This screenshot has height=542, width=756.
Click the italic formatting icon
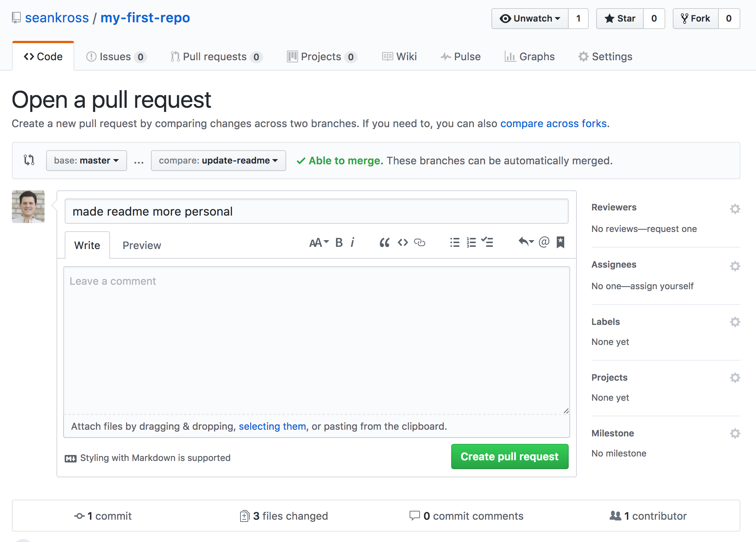352,243
